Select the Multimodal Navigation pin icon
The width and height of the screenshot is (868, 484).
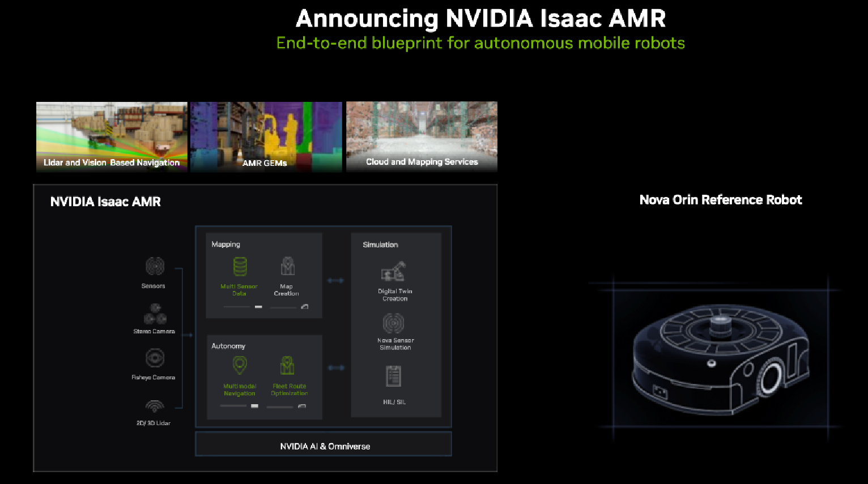pos(240,365)
